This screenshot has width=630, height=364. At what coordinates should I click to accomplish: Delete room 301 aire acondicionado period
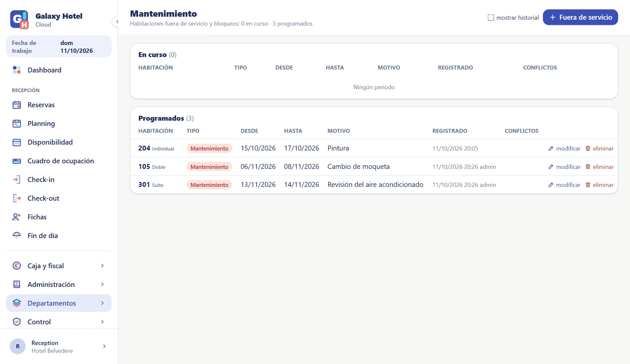click(x=599, y=185)
